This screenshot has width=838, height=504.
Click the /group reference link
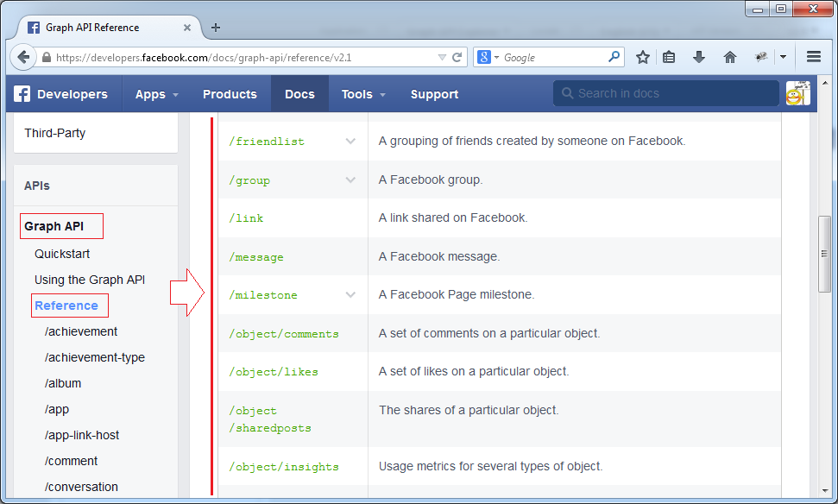(249, 180)
